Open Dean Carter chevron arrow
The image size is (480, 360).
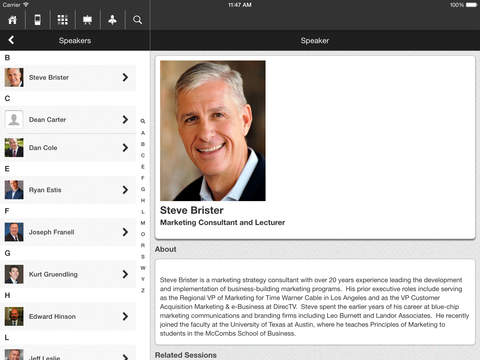pos(125,119)
